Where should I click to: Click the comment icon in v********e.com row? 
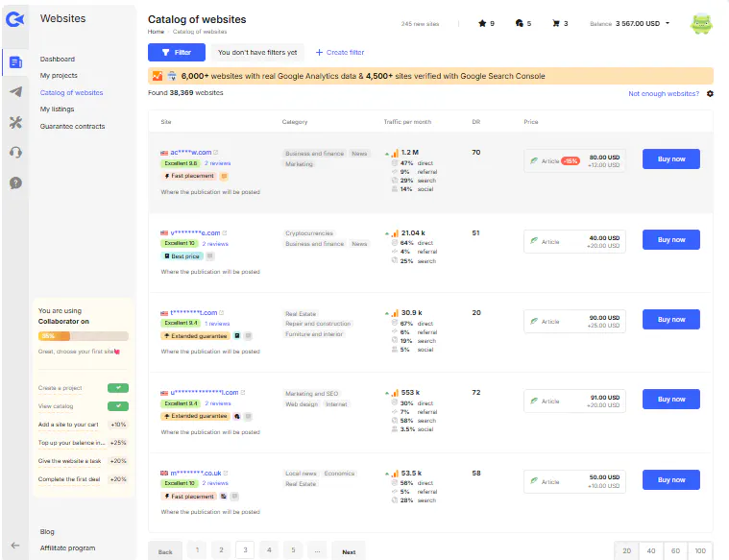[209, 256]
